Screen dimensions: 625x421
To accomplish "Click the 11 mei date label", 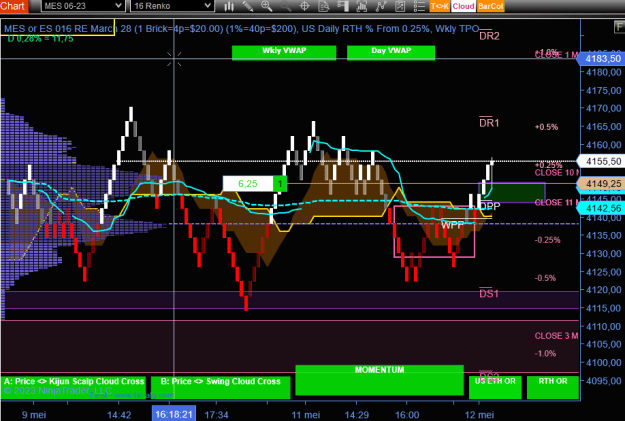I will (x=305, y=415).
